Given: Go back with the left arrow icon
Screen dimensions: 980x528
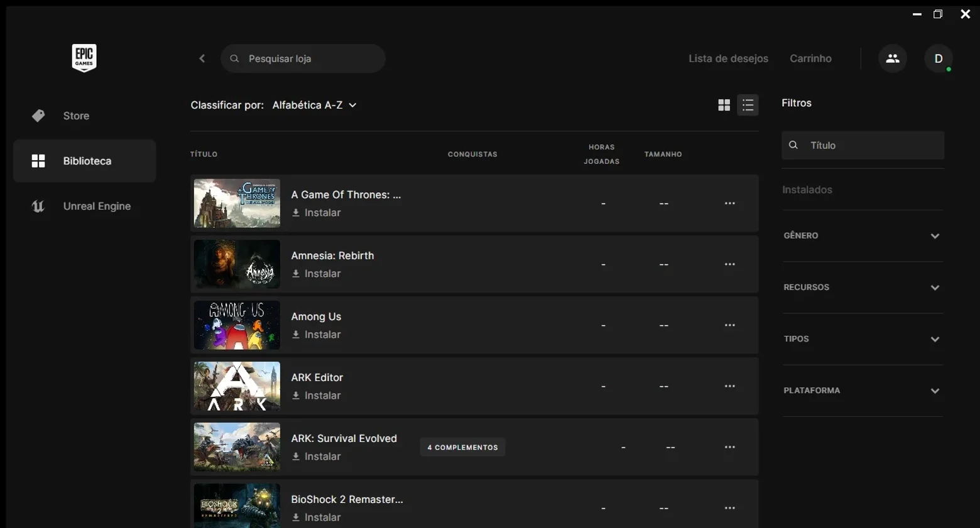Looking at the screenshot, I should (x=202, y=58).
